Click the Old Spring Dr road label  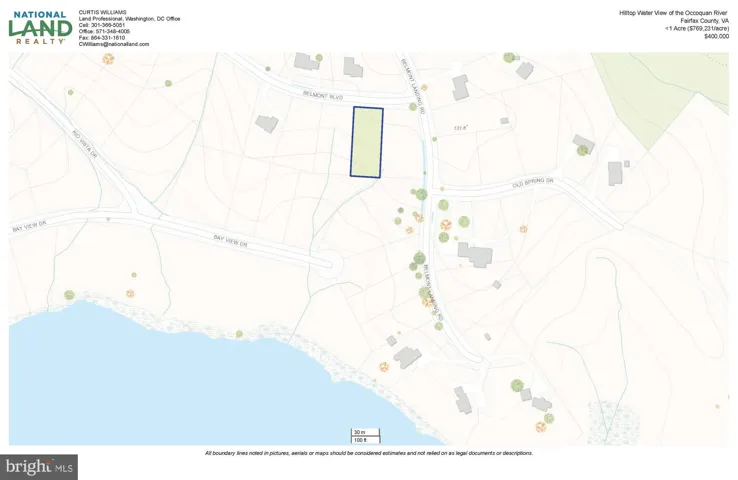pyautogui.click(x=532, y=182)
